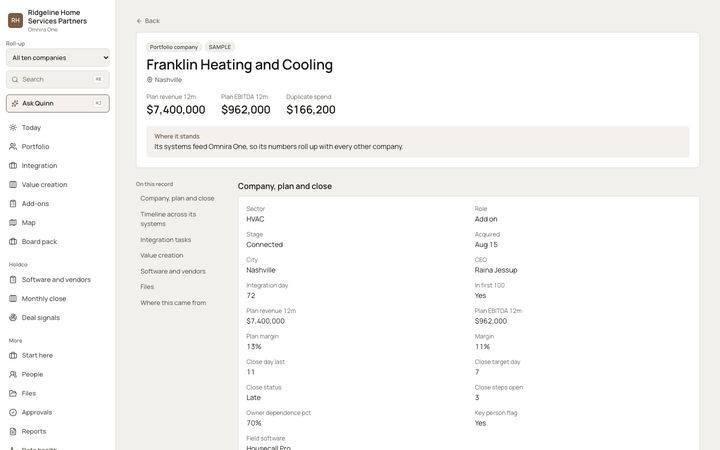Click the Approvals checkmark icon
The height and width of the screenshot is (450, 720).
coord(13,412)
